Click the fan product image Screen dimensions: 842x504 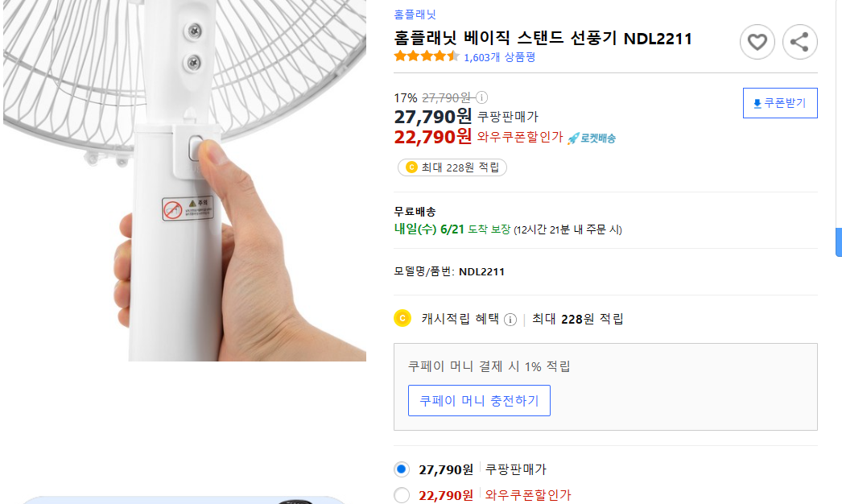pyautogui.click(x=185, y=177)
